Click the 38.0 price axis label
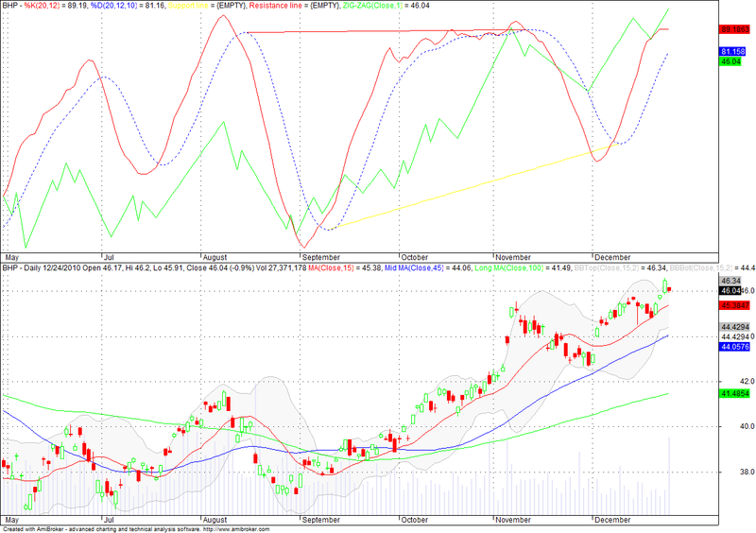This screenshot has width=756, height=533. coord(747,472)
